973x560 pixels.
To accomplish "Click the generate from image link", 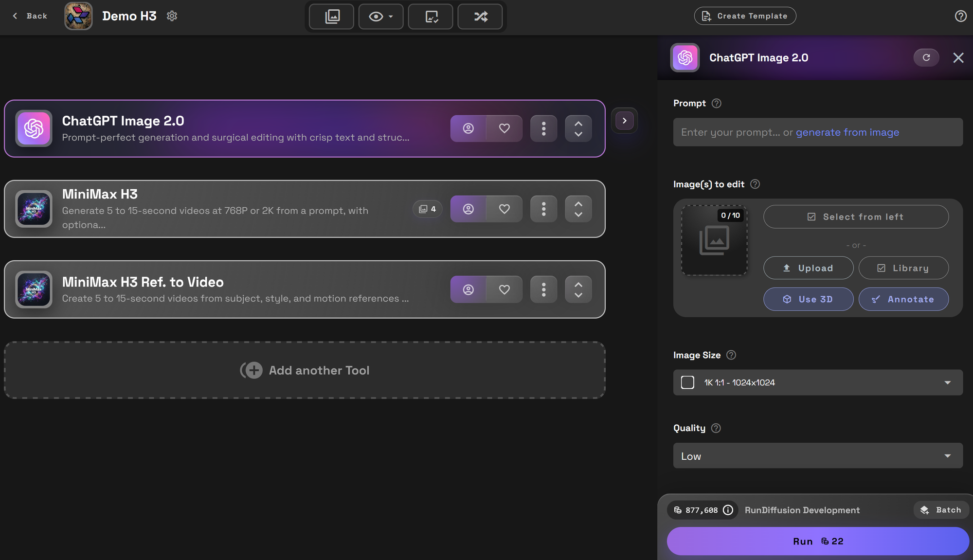I will [x=847, y=132].
